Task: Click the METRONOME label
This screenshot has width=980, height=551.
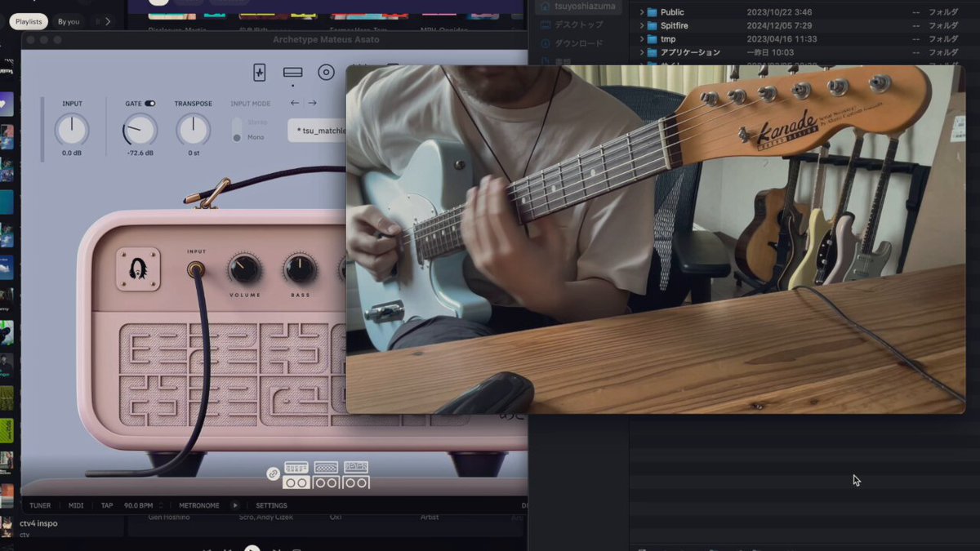Action: coord(199,505)
